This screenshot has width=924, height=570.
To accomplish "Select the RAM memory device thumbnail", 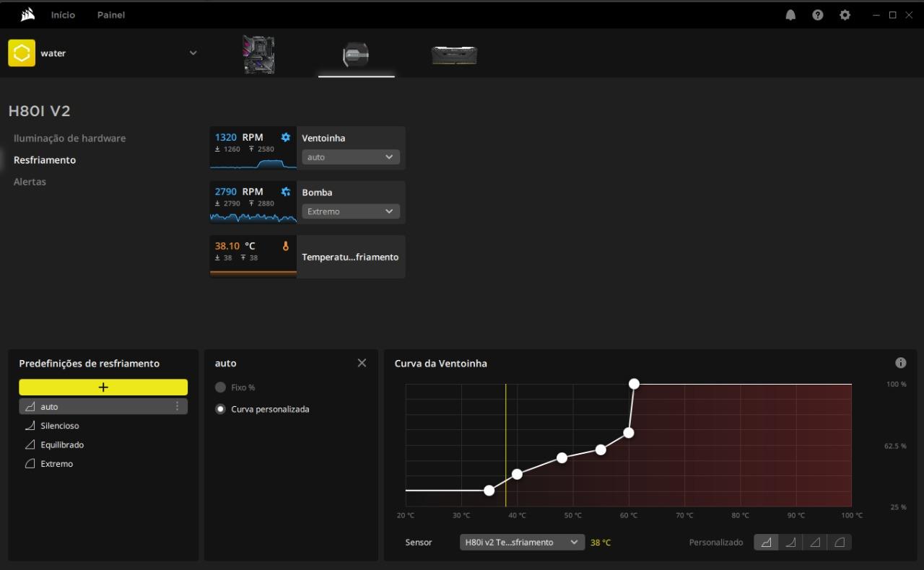I will click(x=454, y=55).
